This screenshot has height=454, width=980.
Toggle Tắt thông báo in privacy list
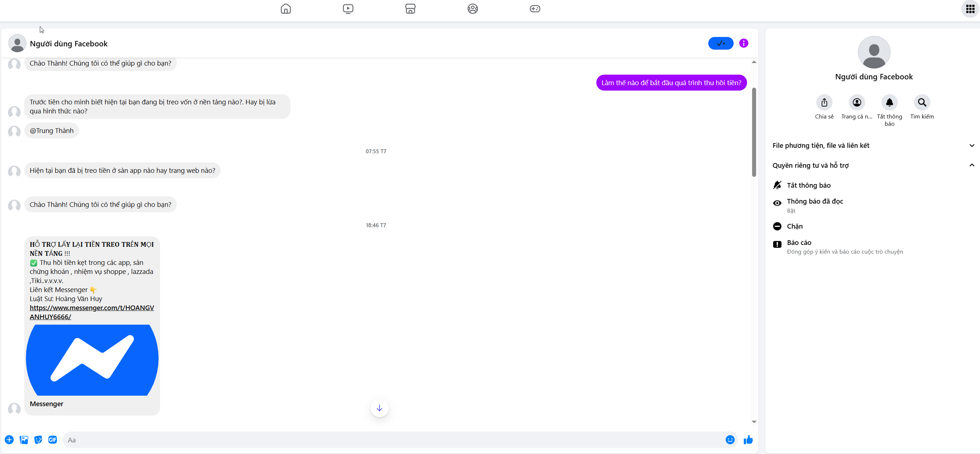pos(808,185)
